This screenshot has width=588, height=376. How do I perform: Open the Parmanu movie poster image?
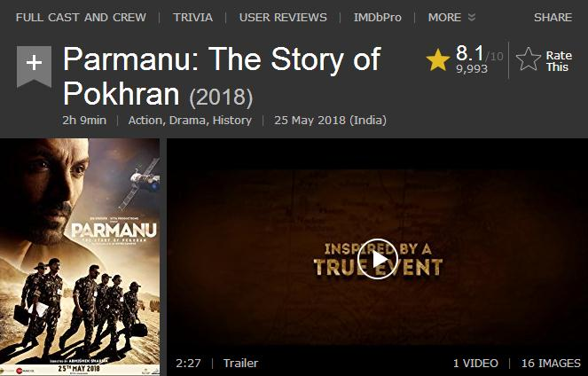(80, 257)
